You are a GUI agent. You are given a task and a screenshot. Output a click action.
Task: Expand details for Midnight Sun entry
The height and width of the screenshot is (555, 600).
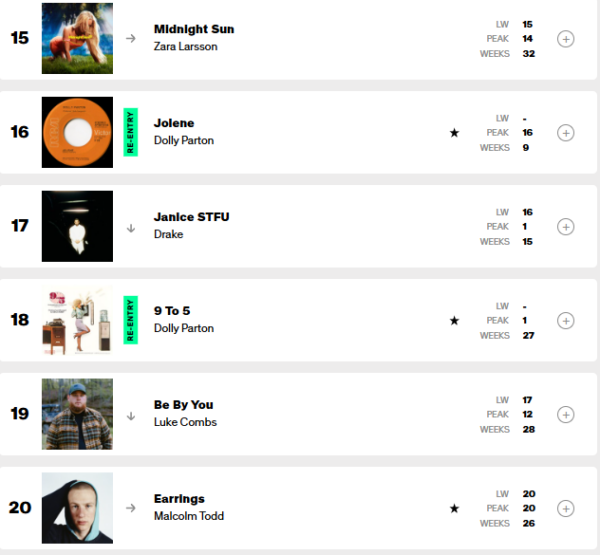click(566, 39)
